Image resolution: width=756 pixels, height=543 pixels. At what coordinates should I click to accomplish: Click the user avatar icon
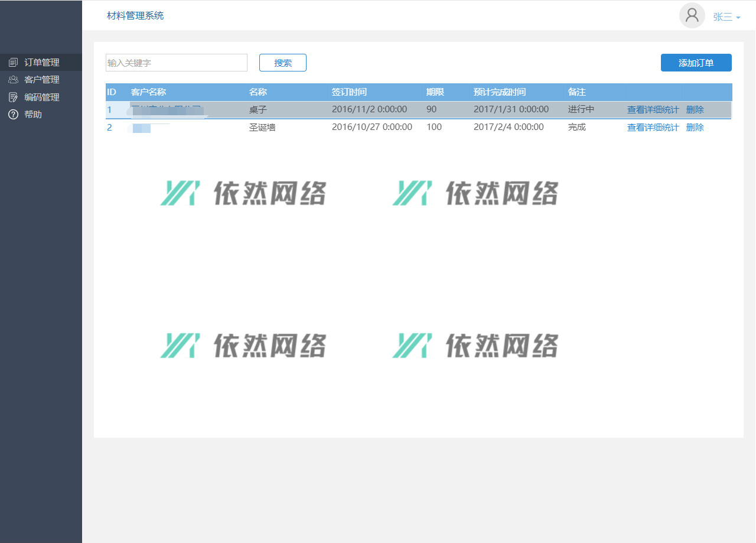click(692, 16)
